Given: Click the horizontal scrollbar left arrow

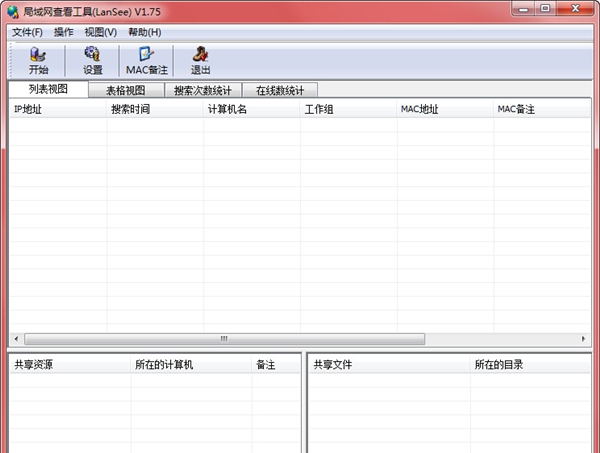Looking at the screenshot, I should tap(16, 339).
